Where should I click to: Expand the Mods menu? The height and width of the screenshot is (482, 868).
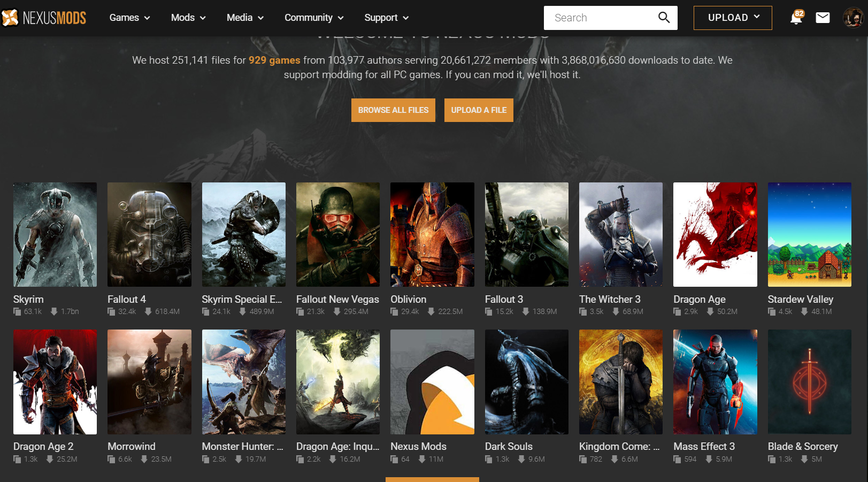click(188, 18)
